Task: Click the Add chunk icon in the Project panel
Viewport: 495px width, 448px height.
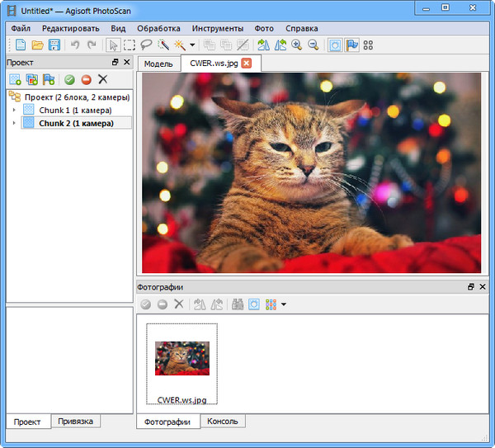Action: click(x=16, y=79)
